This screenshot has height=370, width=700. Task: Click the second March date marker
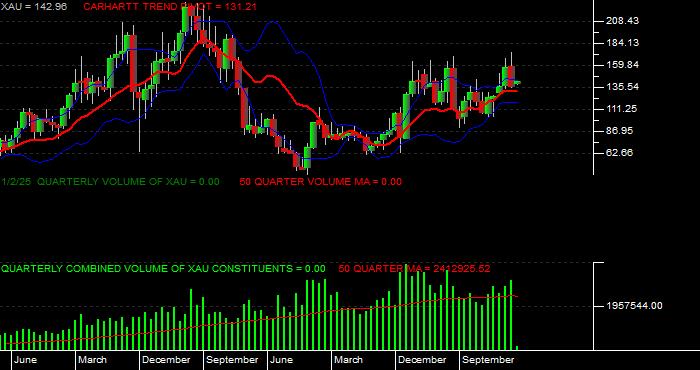click(349, 360)
